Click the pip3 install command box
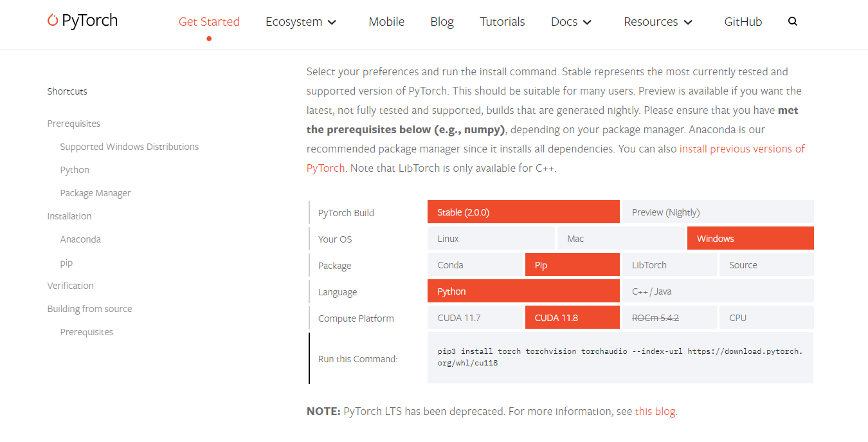The image size is (868, 442). click(x=620, y=358)
